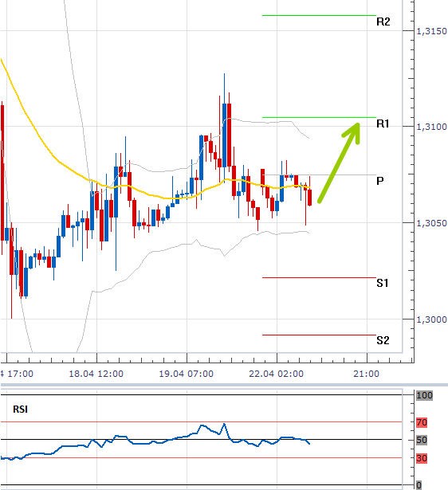Click the 18.04 12:00 time label
Image resolution: width=448 pixels, height=490 pixels.
coord(96,374)
